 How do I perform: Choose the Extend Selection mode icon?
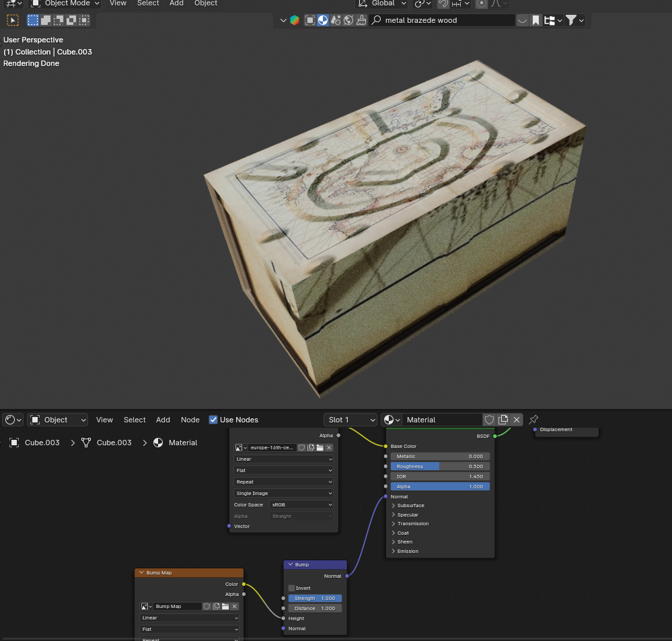coord(46,20)
